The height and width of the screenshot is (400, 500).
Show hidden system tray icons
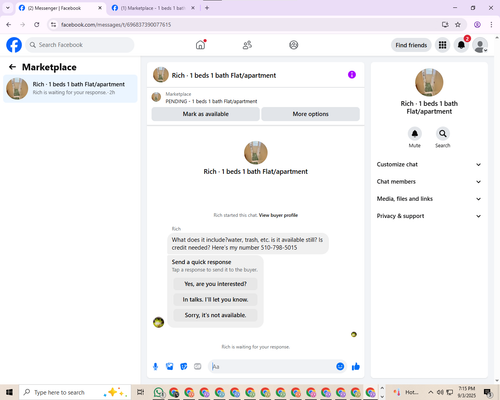pyautogui.click(x=431, y=392)
